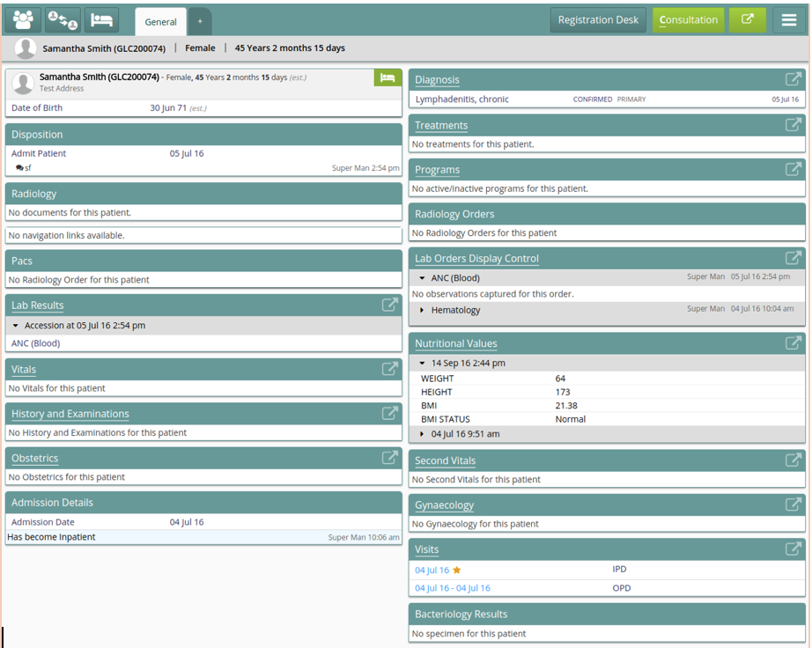This screenshot has height=648, width=812.
Task: Click the bed management icon in header
Action: coord(101,19)
